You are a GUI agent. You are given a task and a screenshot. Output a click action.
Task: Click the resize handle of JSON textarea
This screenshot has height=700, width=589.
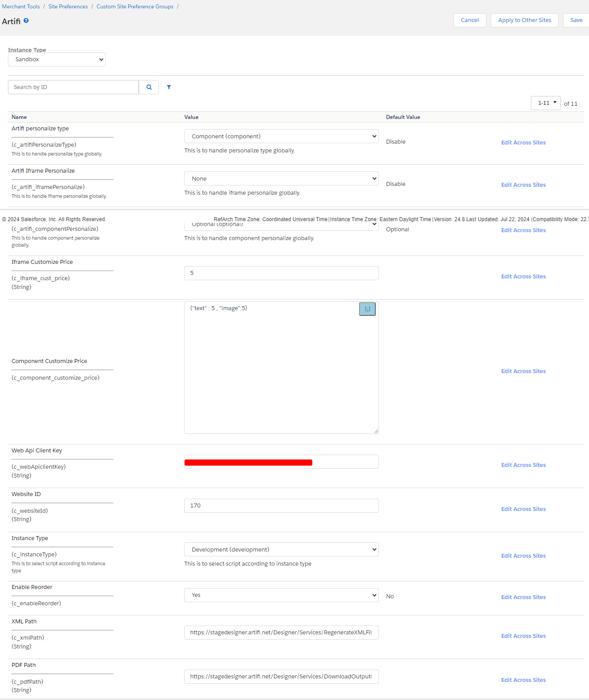point(376,431)
